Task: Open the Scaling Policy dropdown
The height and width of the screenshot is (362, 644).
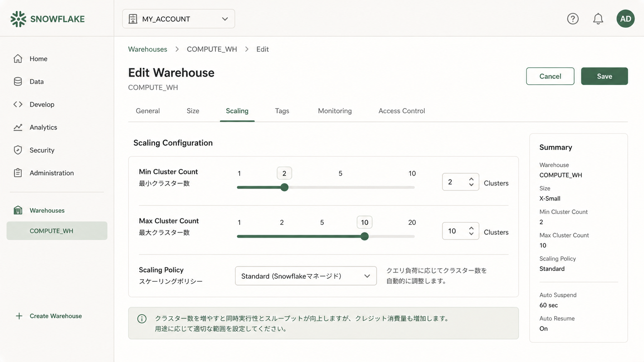Action: coord(305,276)
